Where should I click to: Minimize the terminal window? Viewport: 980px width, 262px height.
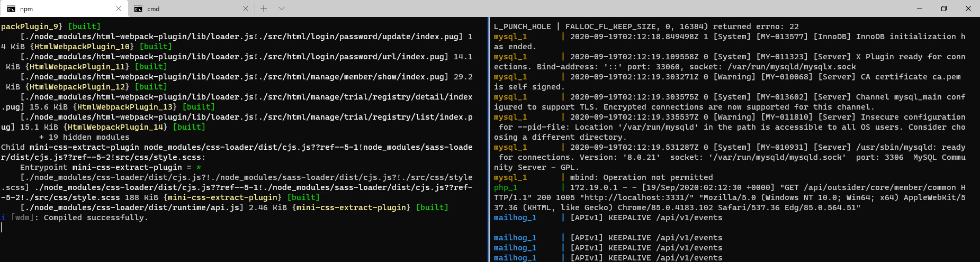tap(920, 8)
